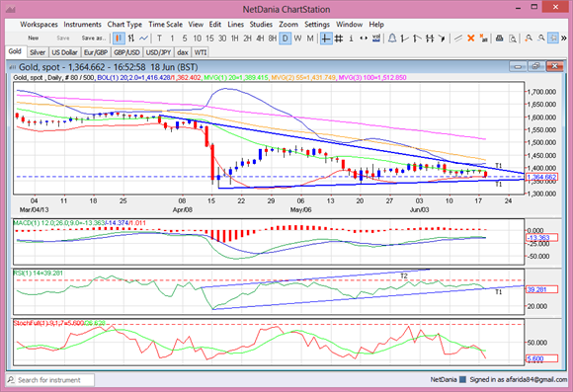The image size is (573, 392).
Task: Open the Zoom menu
Action: click(x=288, y=25)
